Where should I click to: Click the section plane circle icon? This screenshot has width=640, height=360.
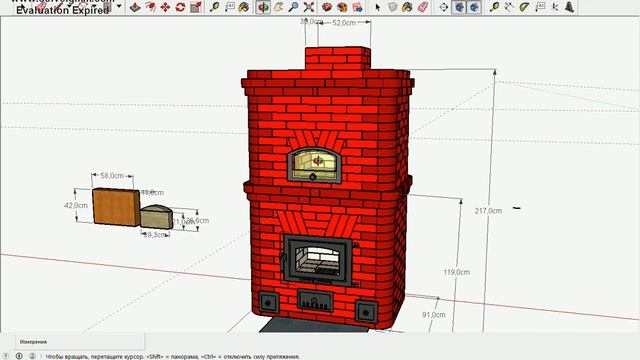(x=444, y=7)
